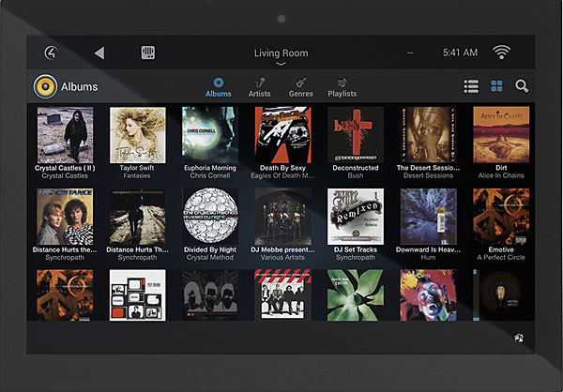Click the 5:41 AM clock
This screenshot has width=563, height=392.
[460, 53]
